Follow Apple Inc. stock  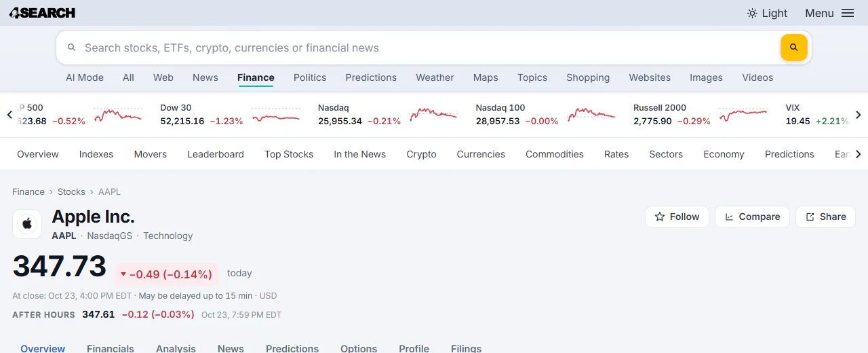pyautogui.click(x=677, y=217)
